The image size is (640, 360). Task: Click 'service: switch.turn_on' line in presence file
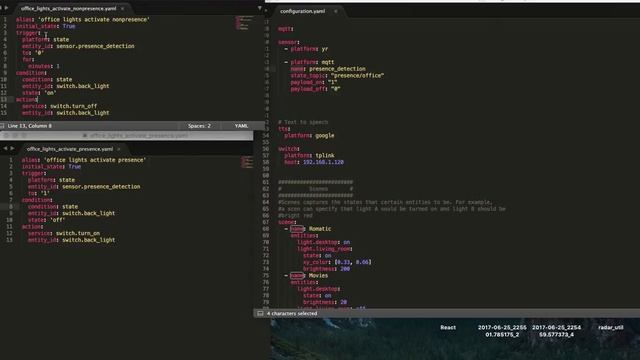click(64, 233)
